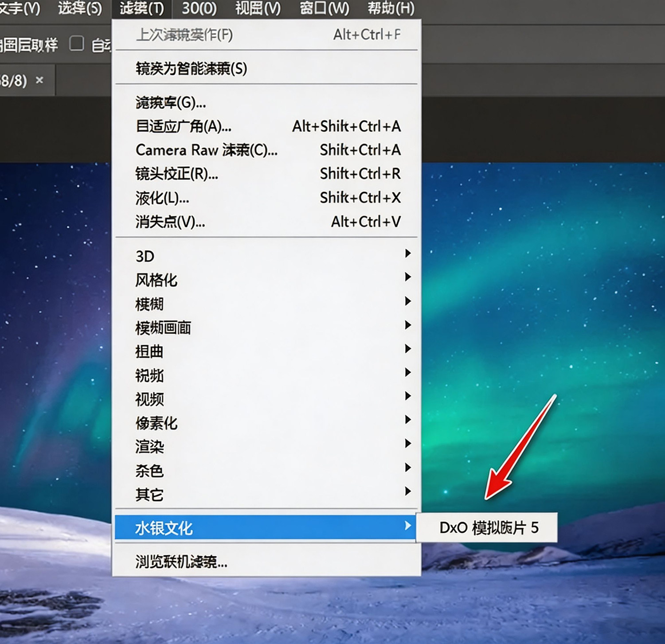Choose 镜头校正(R)... filter
This screenshot has height=644, width=665.
(x=266, y=174)
